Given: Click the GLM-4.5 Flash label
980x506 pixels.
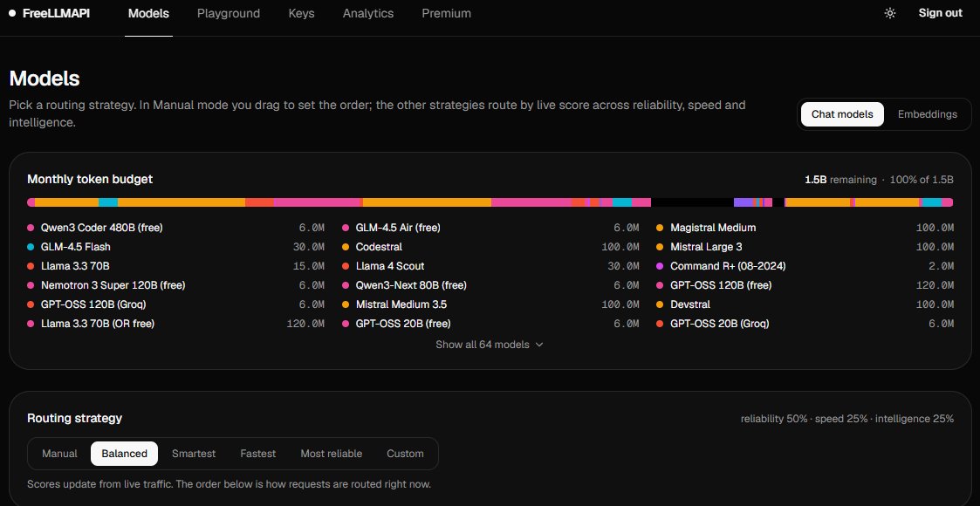Looking at the screenshot, I should (x=76, y=247).
